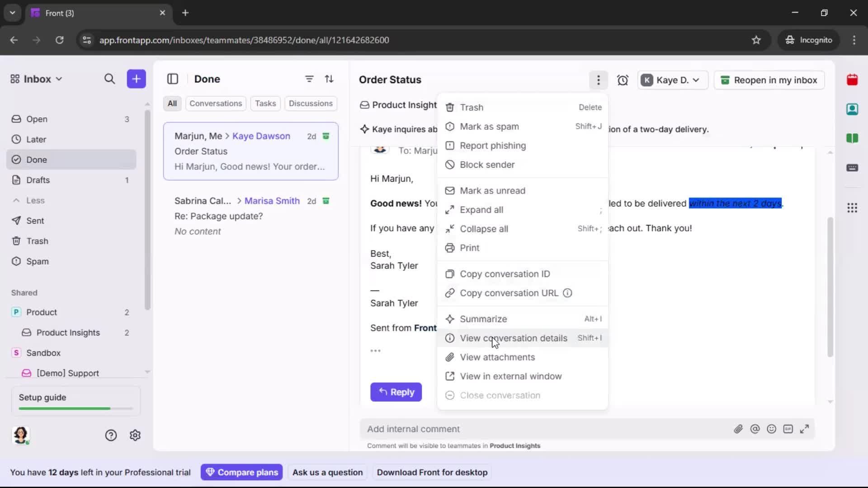The width and height of the screenshot is (868, 488).
Task: Select Mark as unread from the menu
Action: pyautogui.click(x=493, y=191)
